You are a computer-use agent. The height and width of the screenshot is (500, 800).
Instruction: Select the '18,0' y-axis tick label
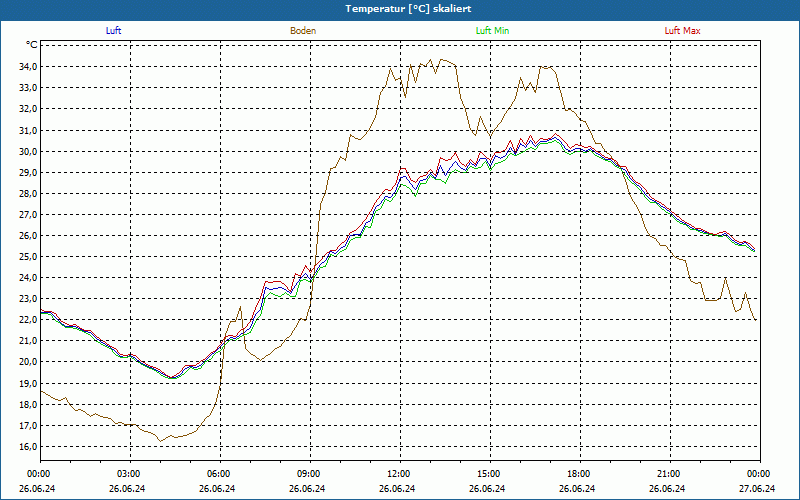28,405
